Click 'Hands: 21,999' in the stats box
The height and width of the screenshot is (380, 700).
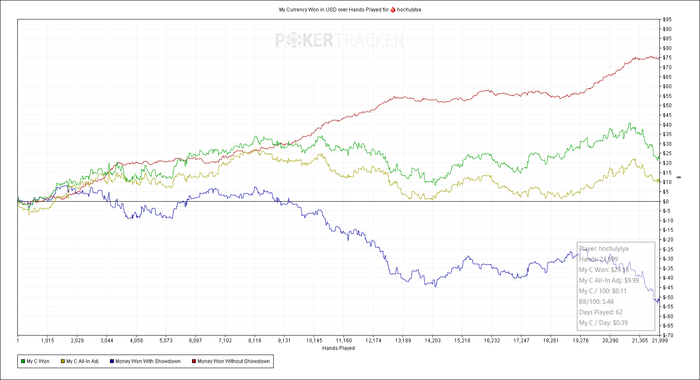tap(599, 259)
